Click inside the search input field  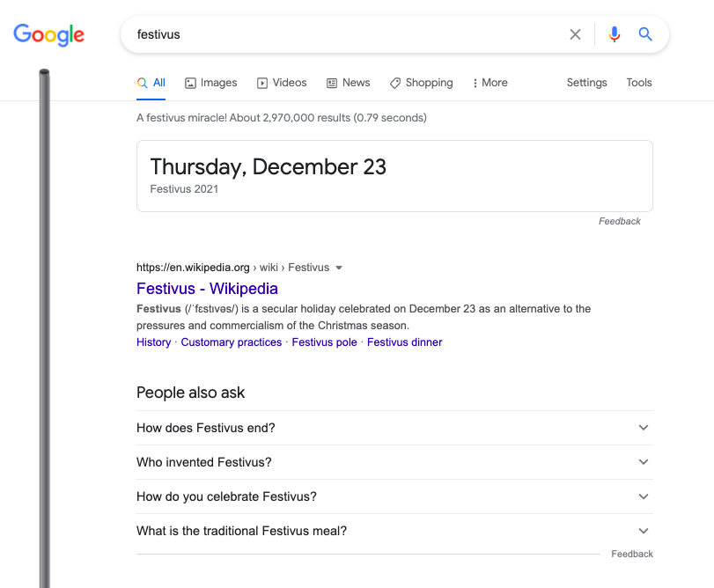[x=352, y=33]
